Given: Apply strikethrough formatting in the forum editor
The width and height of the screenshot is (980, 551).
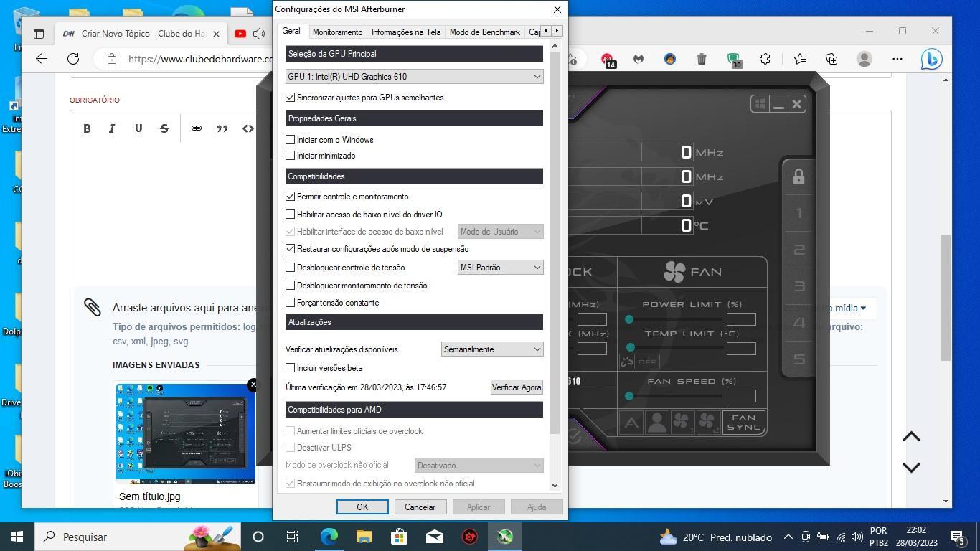Looking at the screenshot, I should [164, 128].
